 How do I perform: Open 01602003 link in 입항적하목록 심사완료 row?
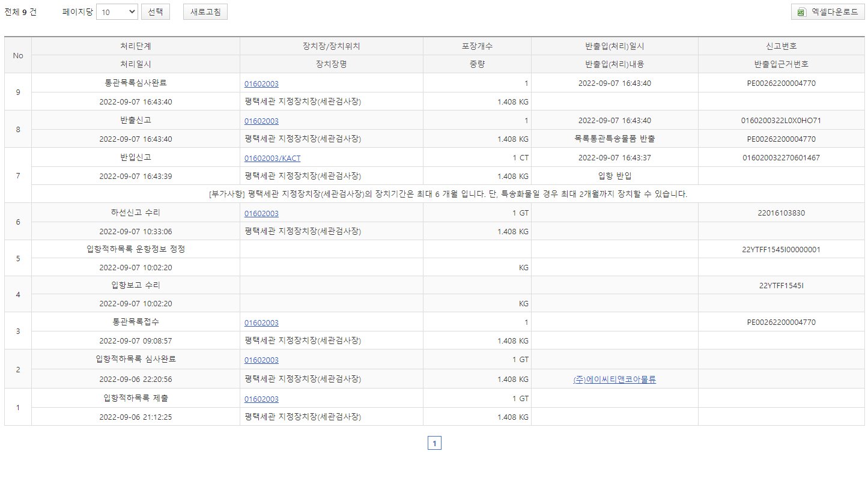pos(261,360)
